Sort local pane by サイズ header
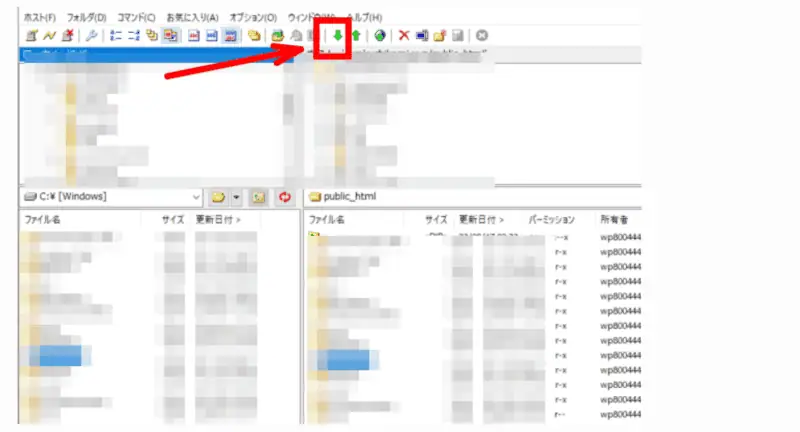 pos(172,220)
